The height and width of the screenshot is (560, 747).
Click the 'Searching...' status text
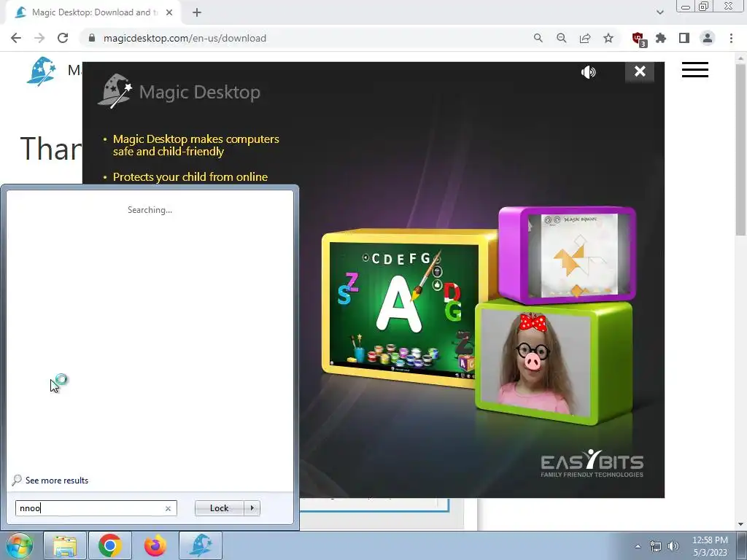(150, 210)
